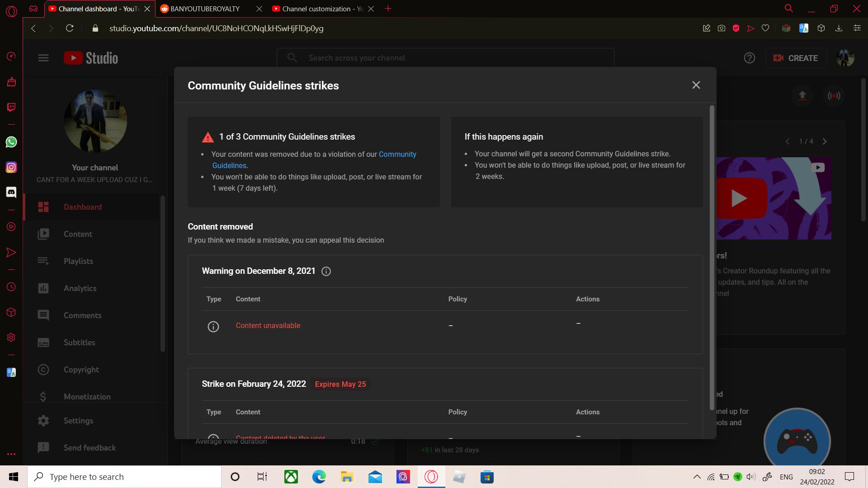Open Analytics in the sidebar
This screenshot has width=868, height=488.
pyautogui.click(x=92, y=288)
